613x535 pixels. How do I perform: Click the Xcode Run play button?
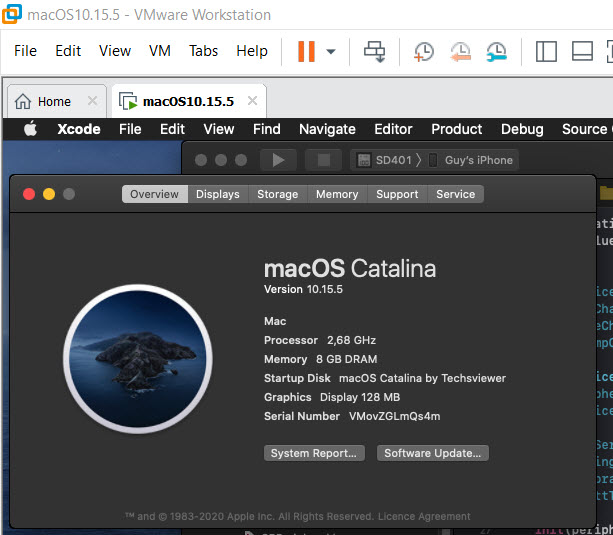(278, 160)
